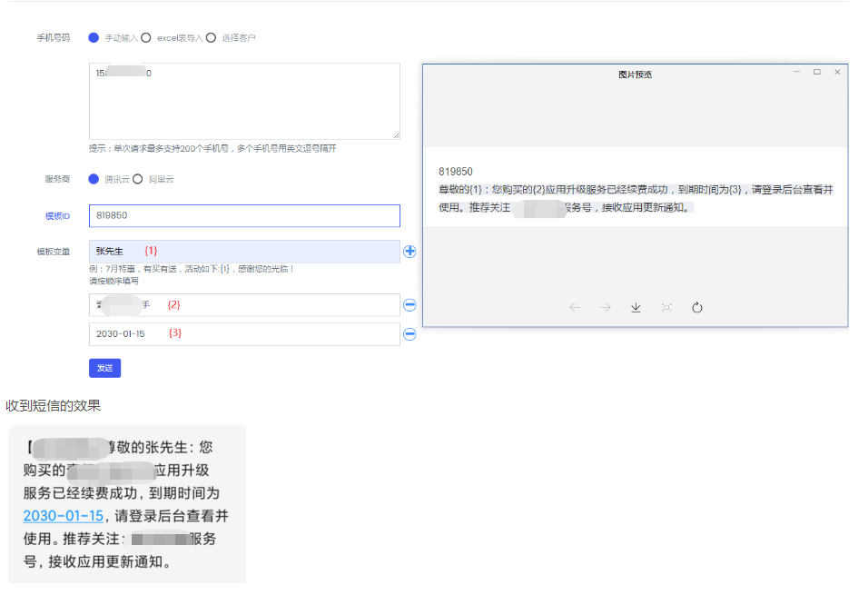Click the phone number textarea

point(244,101)
